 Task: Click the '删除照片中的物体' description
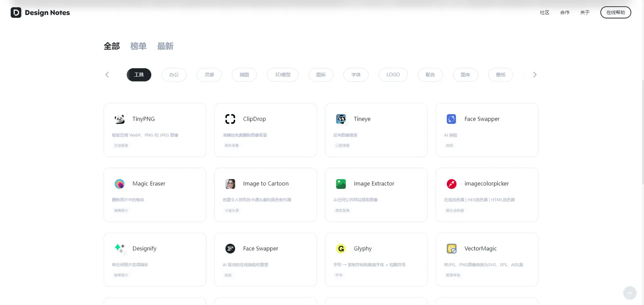[x=128, y=200]
